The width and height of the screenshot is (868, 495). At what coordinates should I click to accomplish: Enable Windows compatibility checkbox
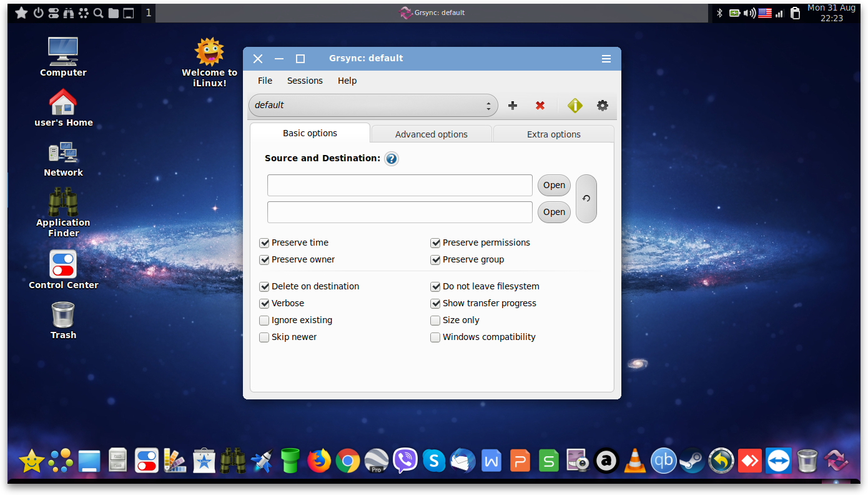point(435,337)
